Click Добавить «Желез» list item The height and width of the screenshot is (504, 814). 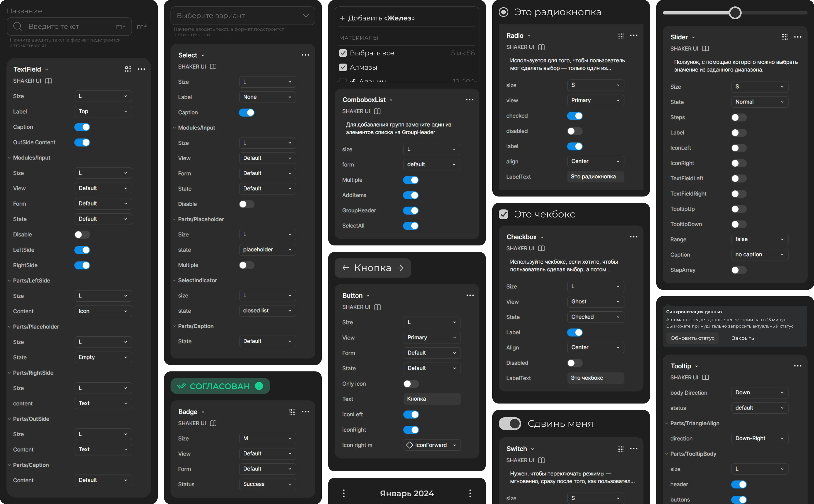click(377, 18)
